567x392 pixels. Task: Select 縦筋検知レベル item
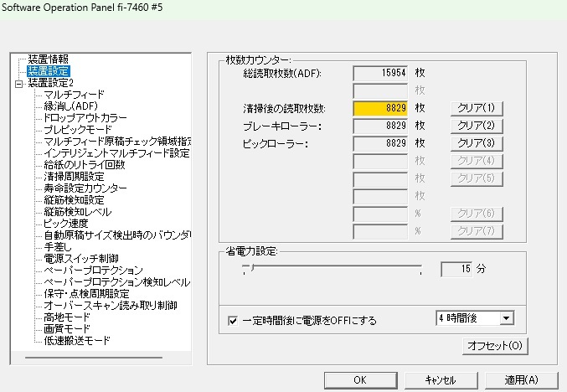coord(78,212)
